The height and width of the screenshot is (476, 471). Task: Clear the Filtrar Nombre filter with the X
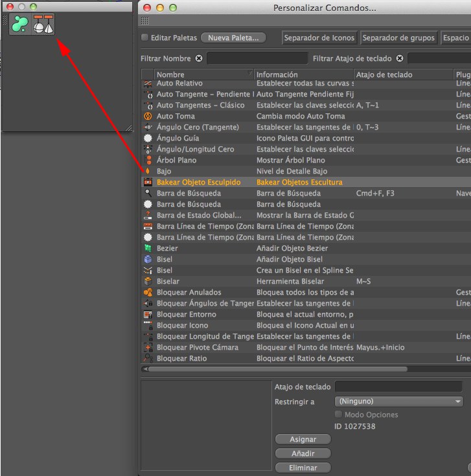tap(199, 59)
